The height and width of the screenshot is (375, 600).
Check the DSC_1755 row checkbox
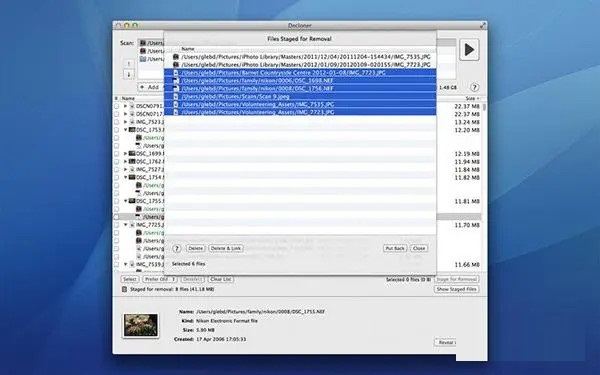tap(117, 201)
